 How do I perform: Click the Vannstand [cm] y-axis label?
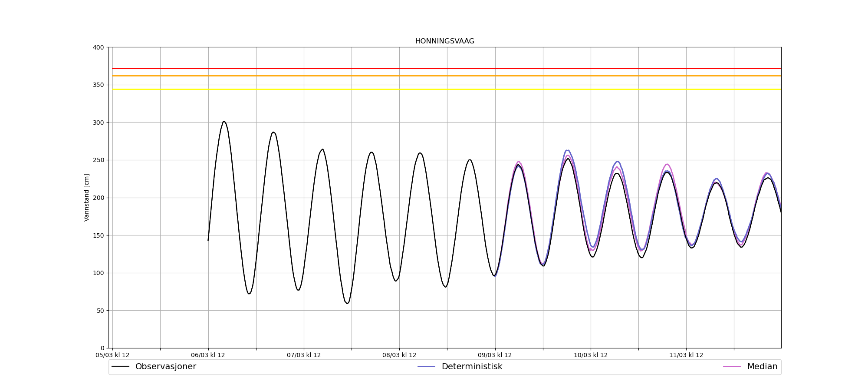87,198
